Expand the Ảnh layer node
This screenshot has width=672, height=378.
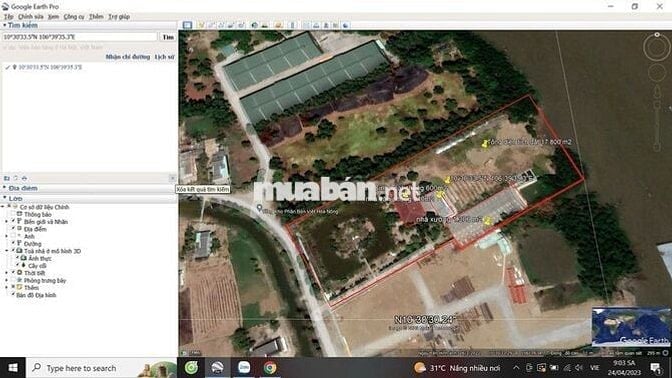6,236
